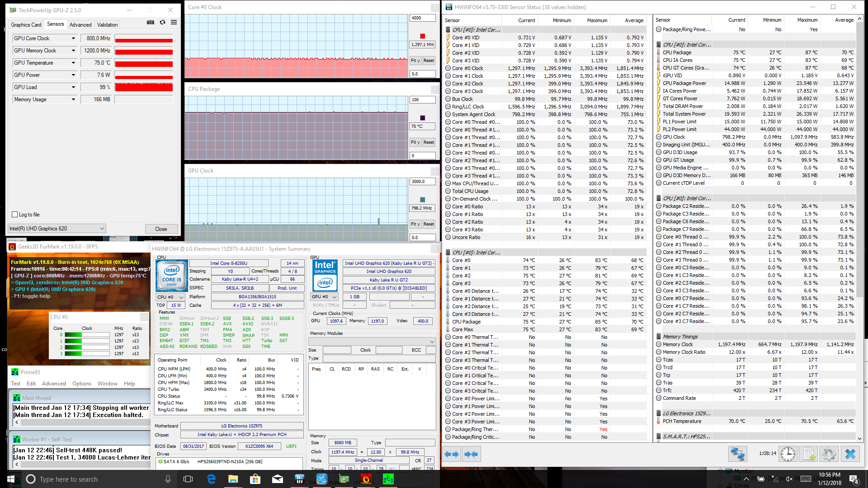Image resolution: width=868 pixels, height=488 pixels.
Task: Open Task View on the taskbar
Action: (188, 479)
